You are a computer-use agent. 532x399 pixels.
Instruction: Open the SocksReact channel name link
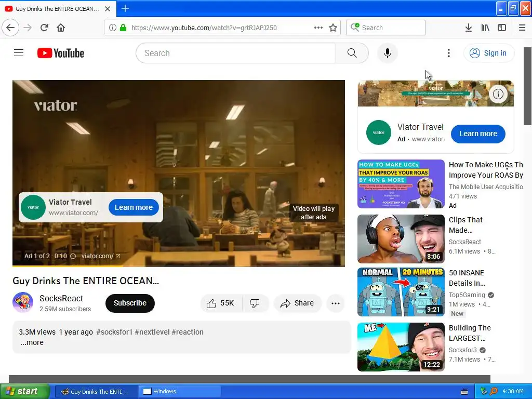[61, 298]
